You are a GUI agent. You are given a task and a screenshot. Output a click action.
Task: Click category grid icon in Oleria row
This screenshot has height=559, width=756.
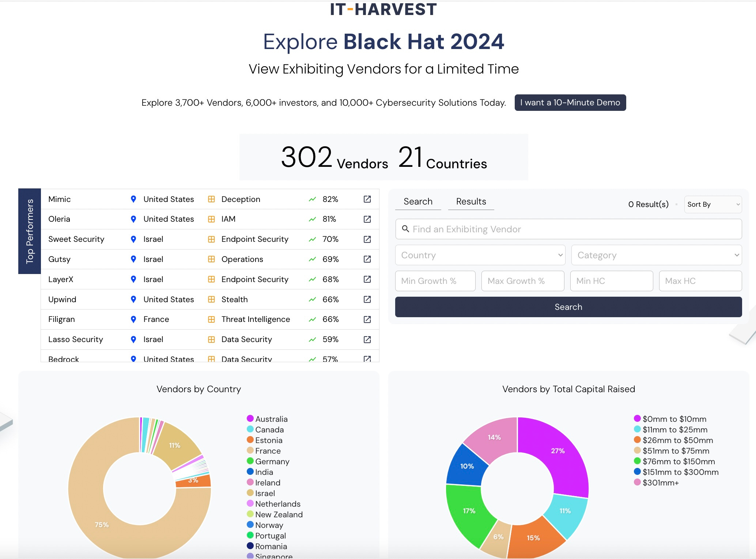click(x=211, y=219)
